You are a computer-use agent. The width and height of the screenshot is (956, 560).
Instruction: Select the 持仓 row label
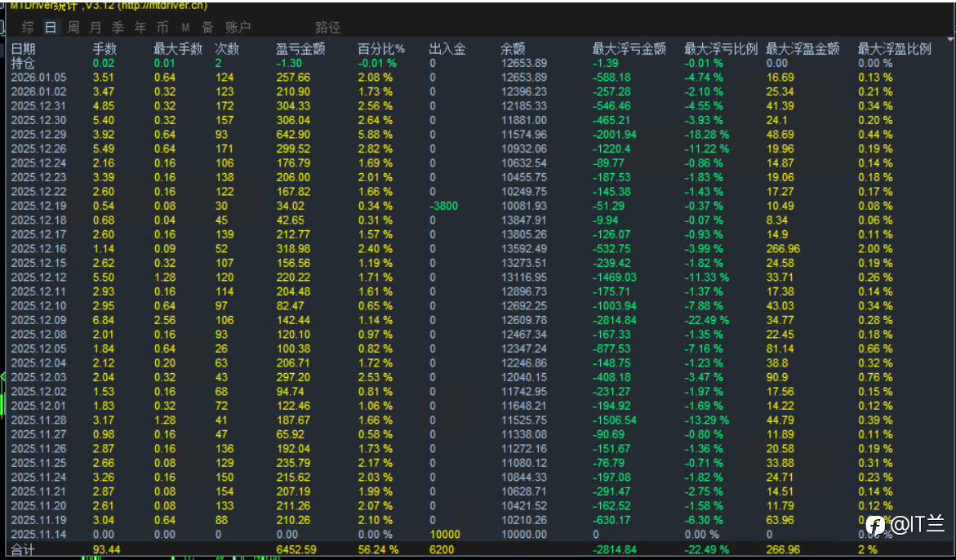click(23, 64)
